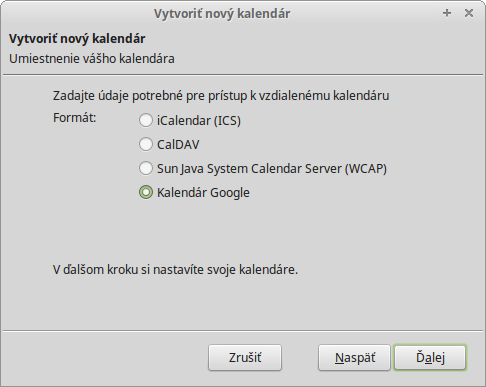Click the Kalendár Google label text

(203, 193)
